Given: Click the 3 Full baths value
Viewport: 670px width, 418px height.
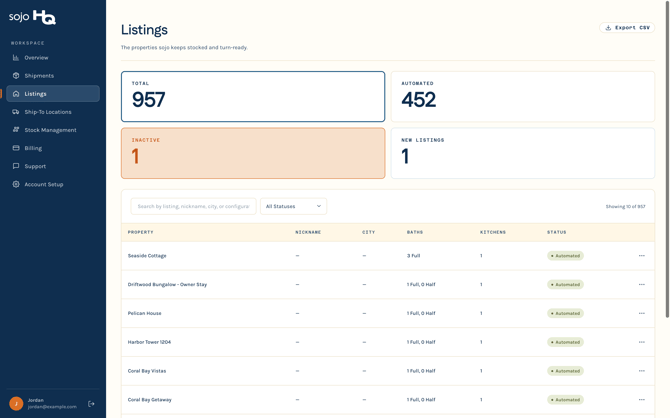Looking at the screenshot, I should [x=413, y=256].
